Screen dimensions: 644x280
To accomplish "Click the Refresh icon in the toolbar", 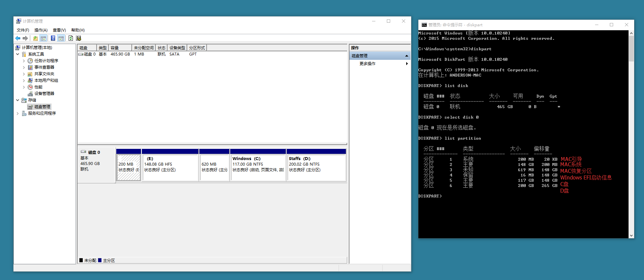I will tap(71, 38).
